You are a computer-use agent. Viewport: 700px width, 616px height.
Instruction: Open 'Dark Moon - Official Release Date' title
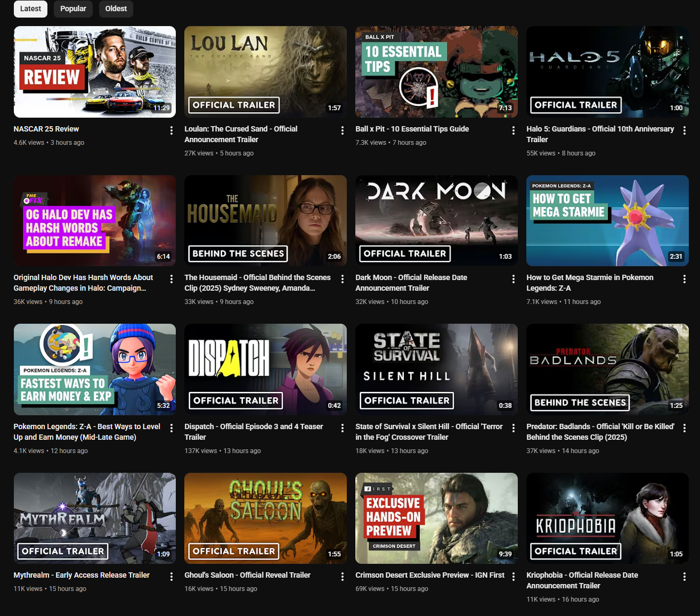(411, 283)
